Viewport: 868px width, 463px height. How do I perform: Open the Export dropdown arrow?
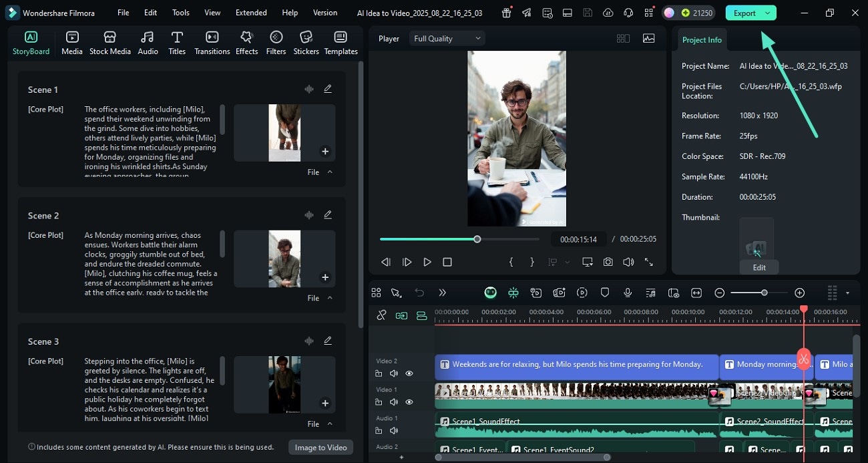768,13
